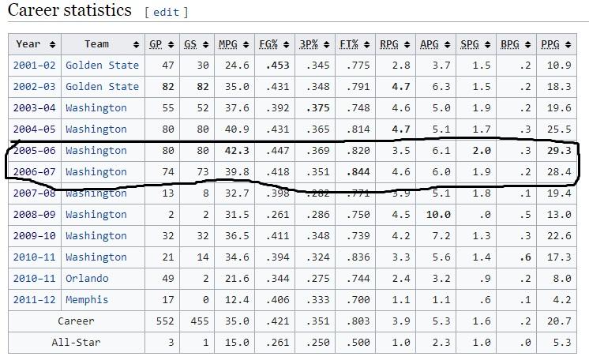Viewport: 589px width, 364px height.
Task: Open the edit link for Career statistics
Action: point(166,13)
